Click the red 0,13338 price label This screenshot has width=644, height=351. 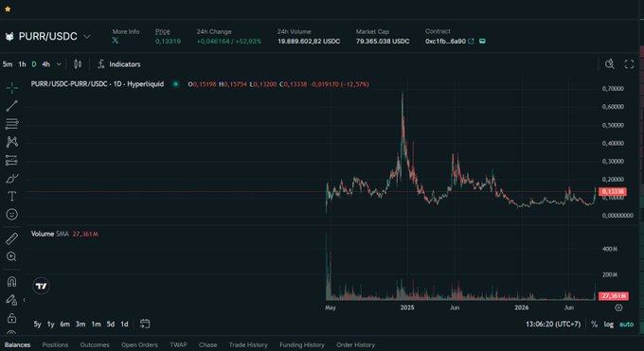[613, 192]
